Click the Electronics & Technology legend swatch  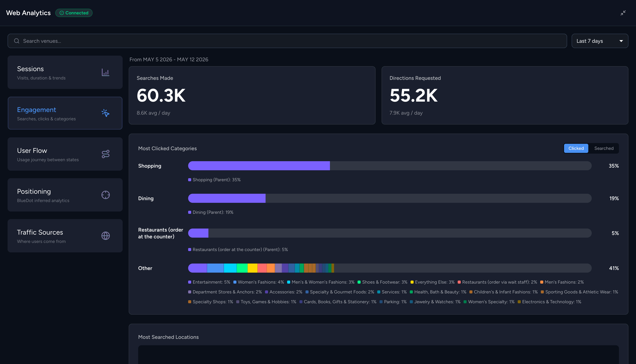[519, 302]
